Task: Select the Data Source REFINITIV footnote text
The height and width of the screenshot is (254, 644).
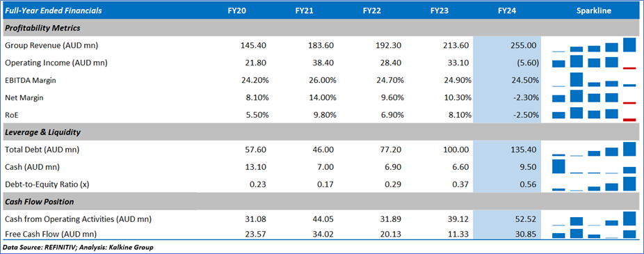Action: pyautogui.click(x=78, y=248)
